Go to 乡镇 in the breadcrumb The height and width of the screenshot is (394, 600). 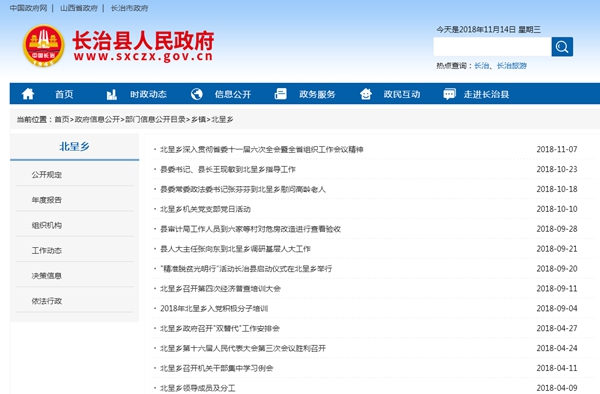[x=198, y=119]
